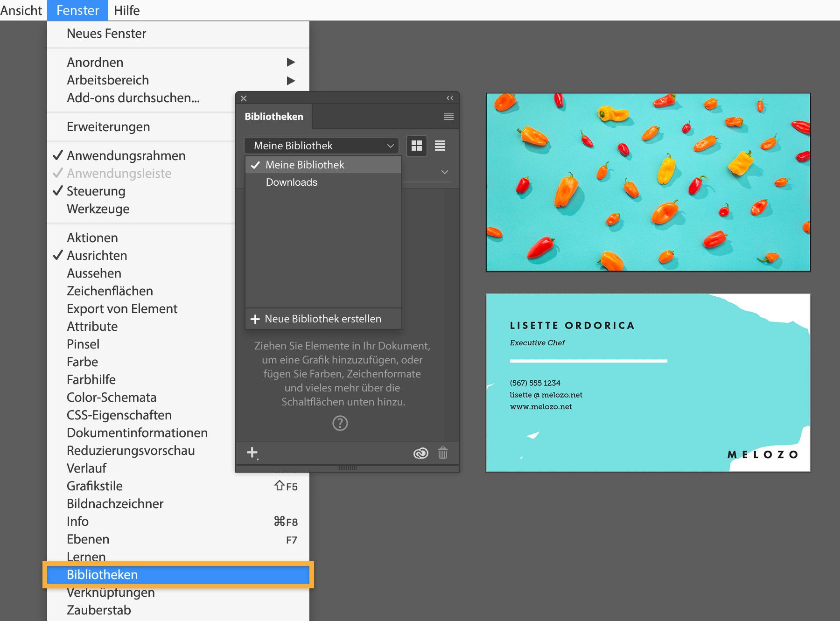
Task: Open the Meine Bibliothek dropdown
Action: tap(321, 146)
